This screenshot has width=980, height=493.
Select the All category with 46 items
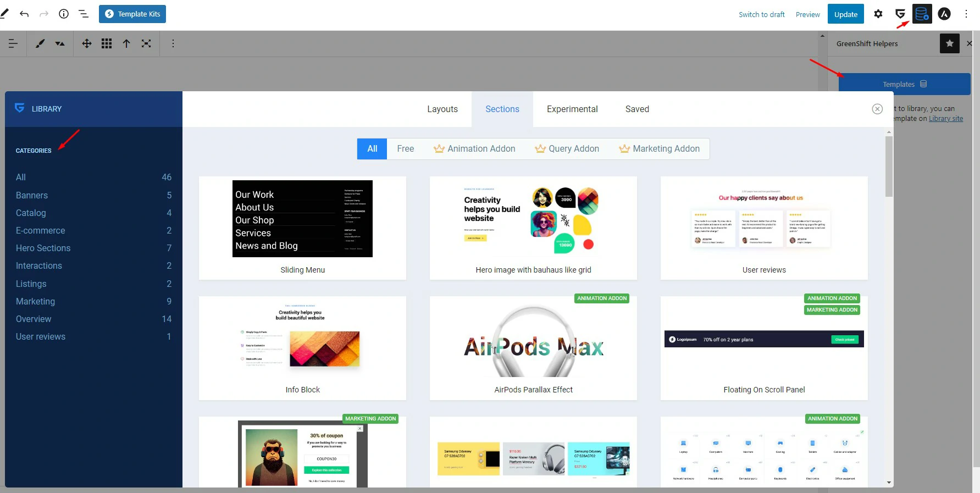pyautogui.click(x=93, y=177)
